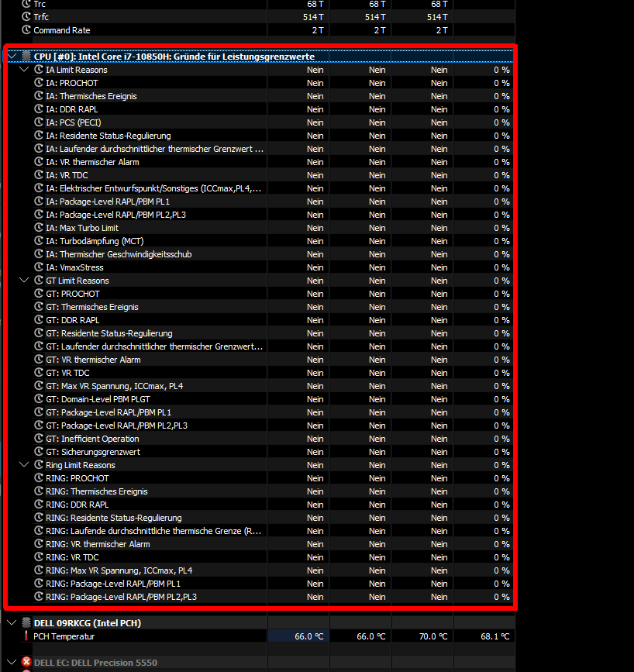Click the clock icon beside GT: Domain-Level PBM PLGT
The height and width of the screenshot is (672, 634).
(39, 399)
